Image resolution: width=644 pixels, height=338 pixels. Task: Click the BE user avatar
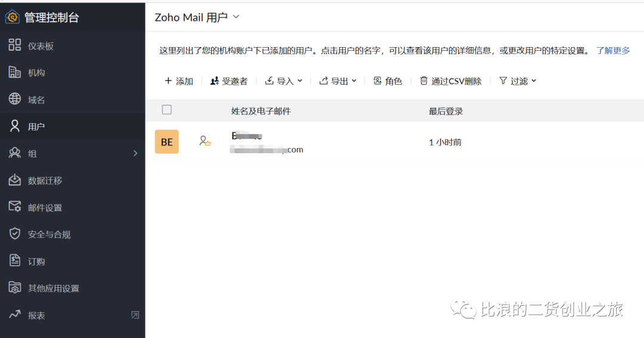pos(167,142)
